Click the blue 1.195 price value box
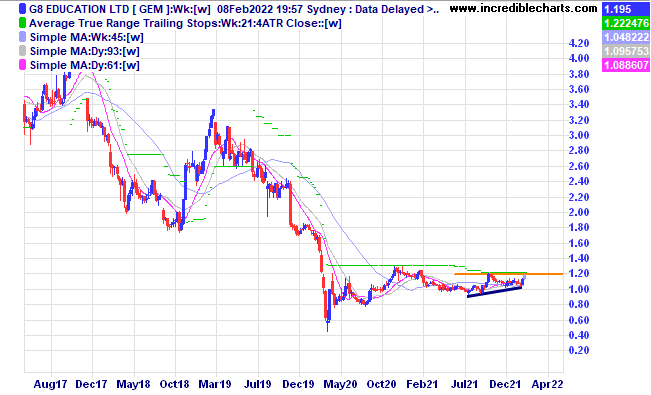The image size is (651, 395). (626, 9)
